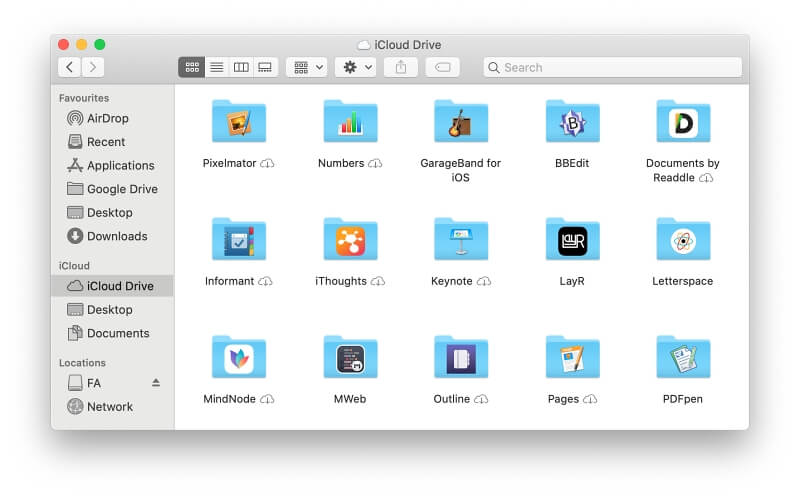Switch to list view
800x497 pixels.
(217, 67)
